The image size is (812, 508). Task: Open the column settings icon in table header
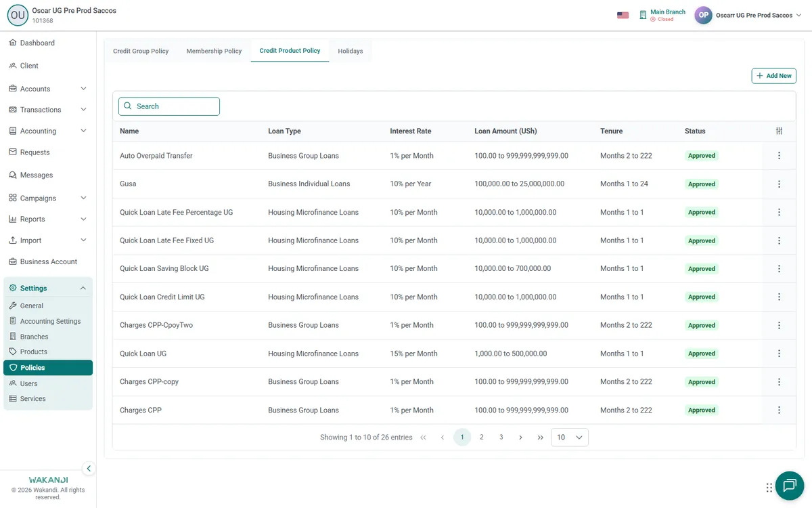coord(779,131)
